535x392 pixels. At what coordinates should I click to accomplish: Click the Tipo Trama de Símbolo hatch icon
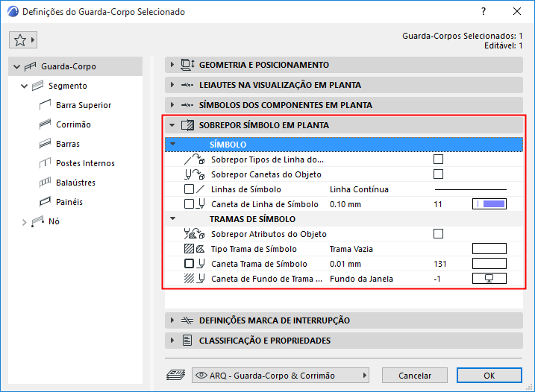pyautogui.click(x=194, y=249)
